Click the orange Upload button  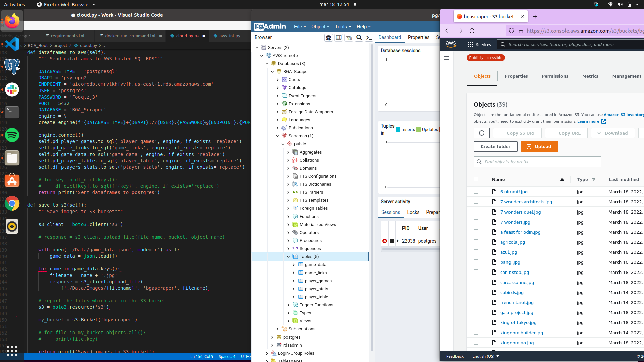[x=539, y=147]
